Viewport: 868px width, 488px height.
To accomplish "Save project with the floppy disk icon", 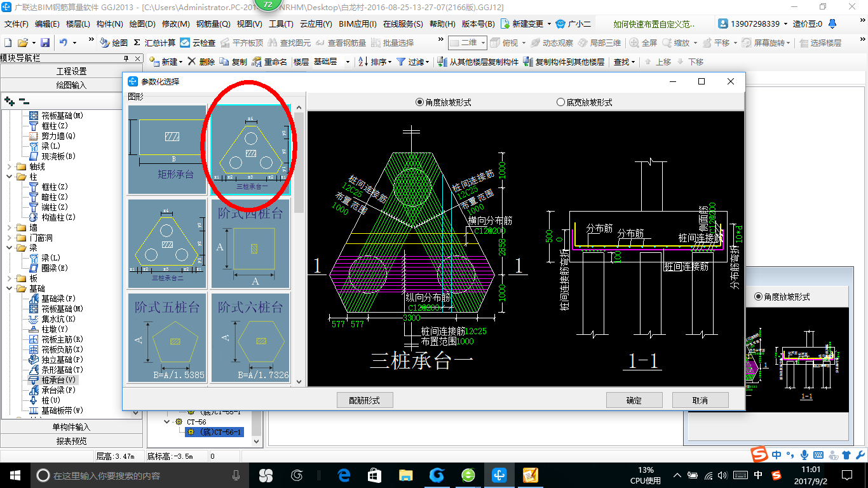I will 45,43.
